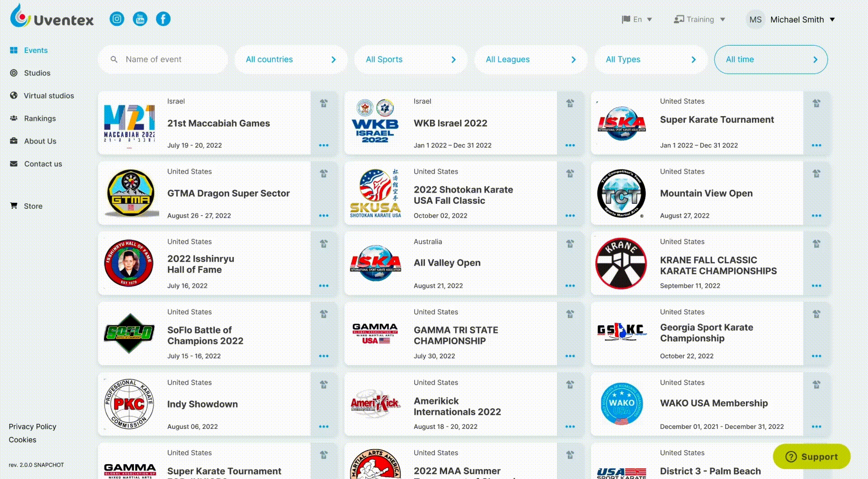Image resolution: width=868 pixels, height=479 pixels.
Task: Click the Name of event search field
Action: coord(163,59)
